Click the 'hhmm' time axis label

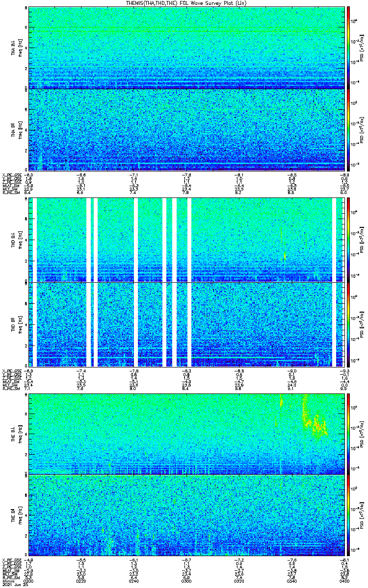pyautogui.click(x=7, y=581)
